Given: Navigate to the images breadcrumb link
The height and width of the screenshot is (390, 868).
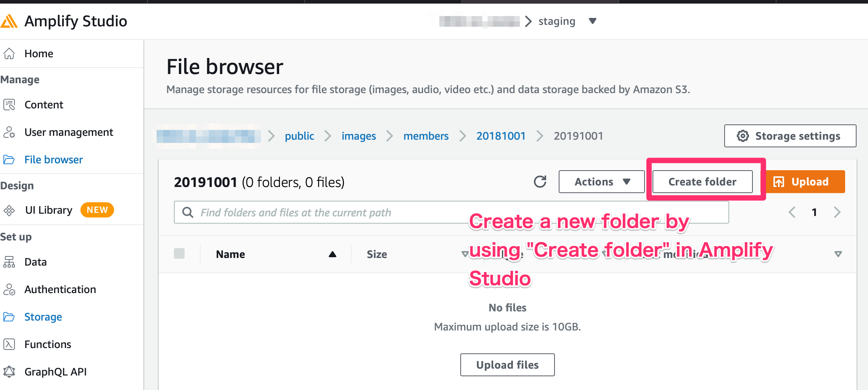Looking at the screenshot, I should coord(358,136).
